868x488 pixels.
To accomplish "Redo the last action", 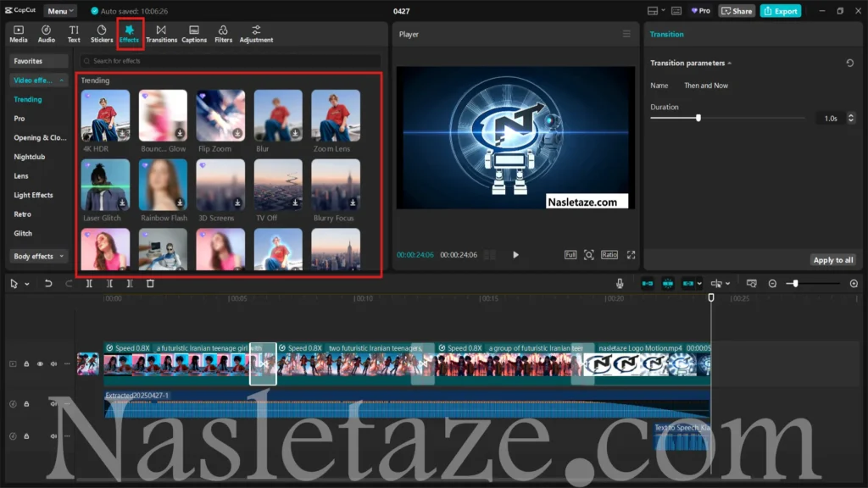I will coord(69,283).
